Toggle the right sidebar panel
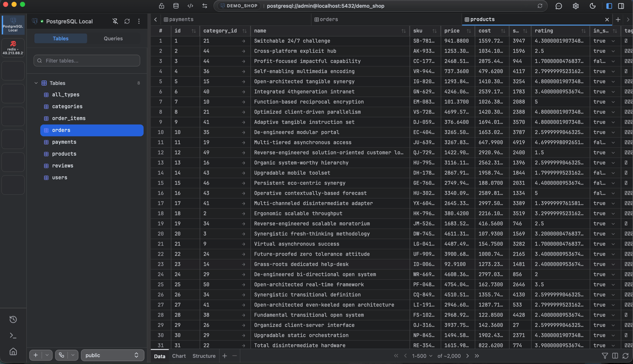Viewport: 633px width, 364px height. [x=621, y=6]
